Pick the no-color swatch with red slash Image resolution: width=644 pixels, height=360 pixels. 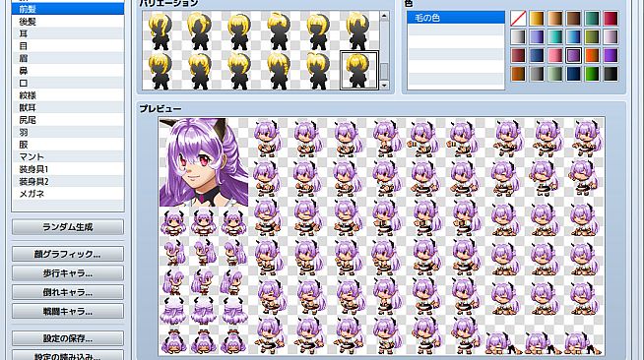(518, 18)
